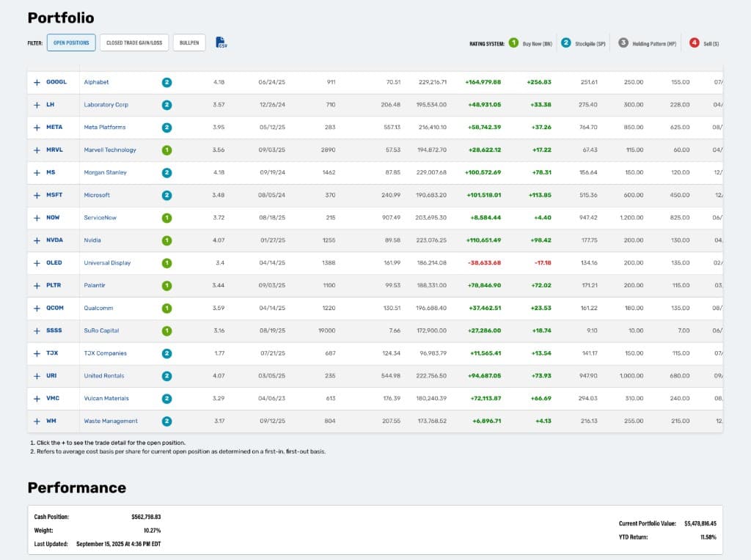
Task: Click Marvell Technology's Buy Now rating badge
Action: coord(166,150)
